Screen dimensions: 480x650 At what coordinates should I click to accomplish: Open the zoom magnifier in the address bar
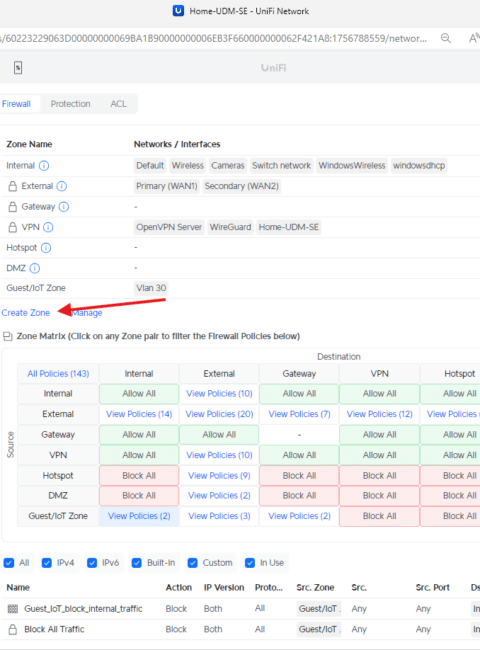446,38
